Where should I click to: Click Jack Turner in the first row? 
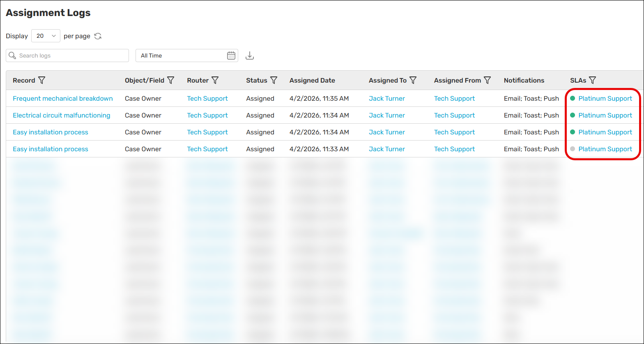386,99
